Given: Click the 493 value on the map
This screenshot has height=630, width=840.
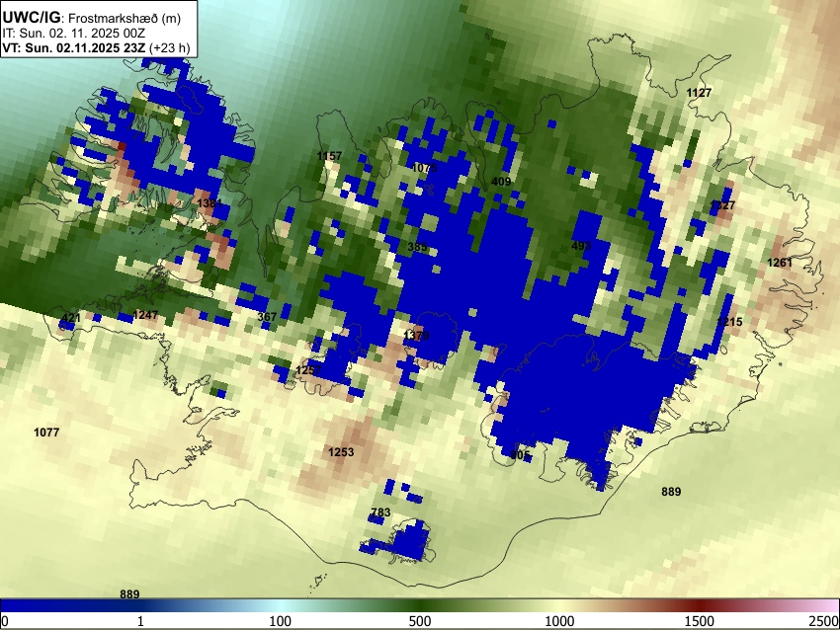Looking at the screenshot, I should click(581, 246).
